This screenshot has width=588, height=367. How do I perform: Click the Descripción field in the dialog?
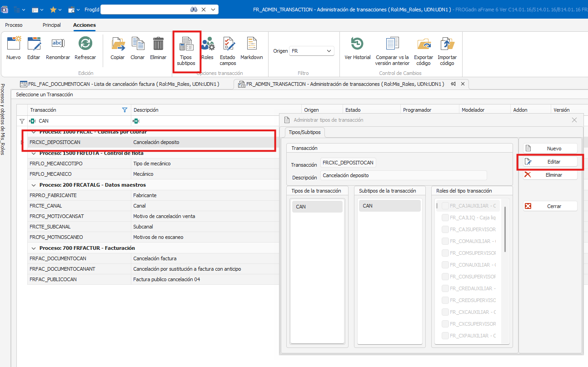pyautogui.click(x=403, y=175)
